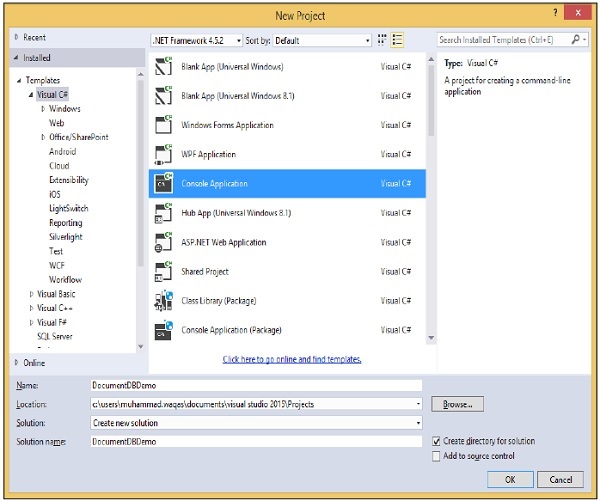Click the Windows Forms Application template icon

point(162,126)
